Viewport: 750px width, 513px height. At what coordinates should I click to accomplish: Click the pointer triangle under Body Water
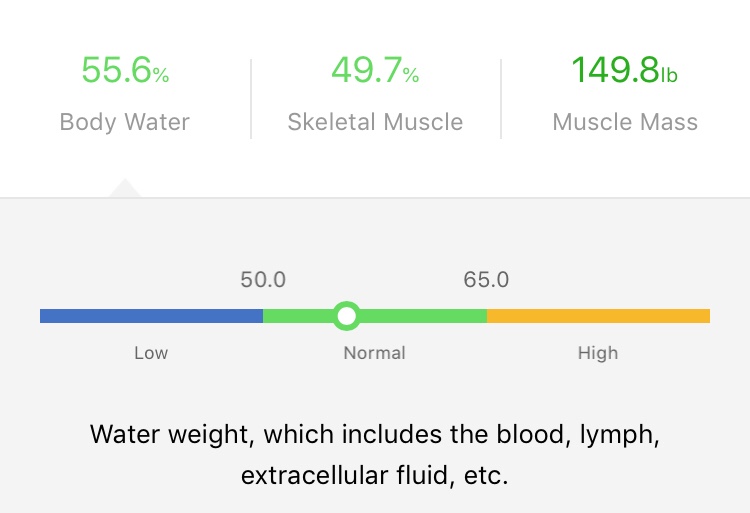[125, 189]
